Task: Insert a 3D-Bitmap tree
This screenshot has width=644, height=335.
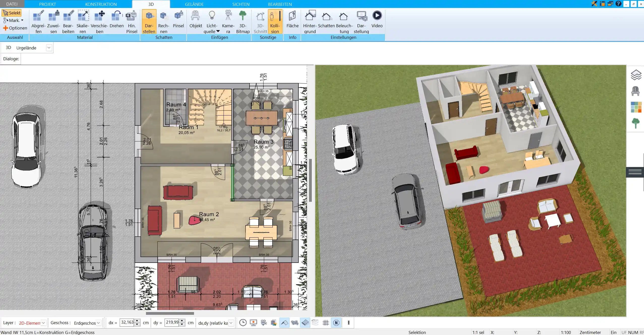Action: (243, 22)
